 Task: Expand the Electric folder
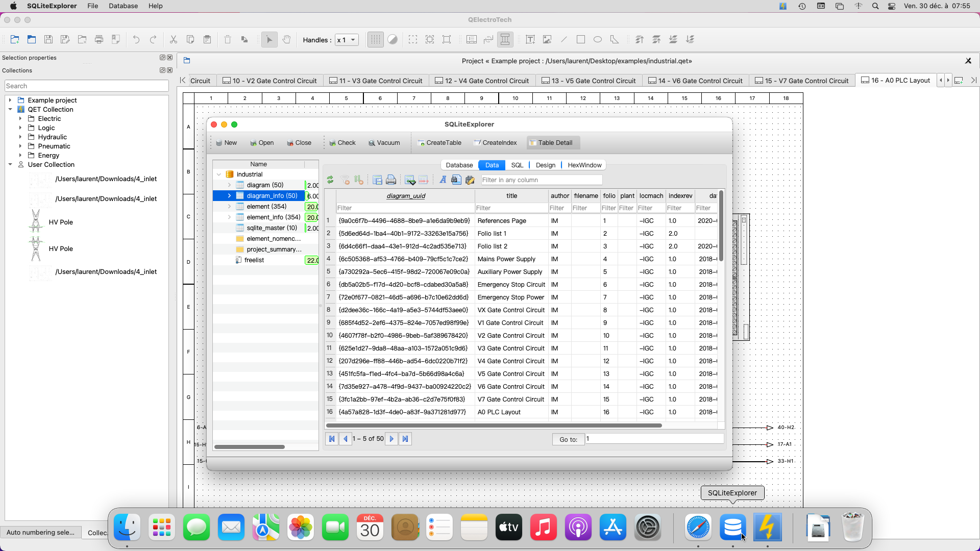(20, 119)
